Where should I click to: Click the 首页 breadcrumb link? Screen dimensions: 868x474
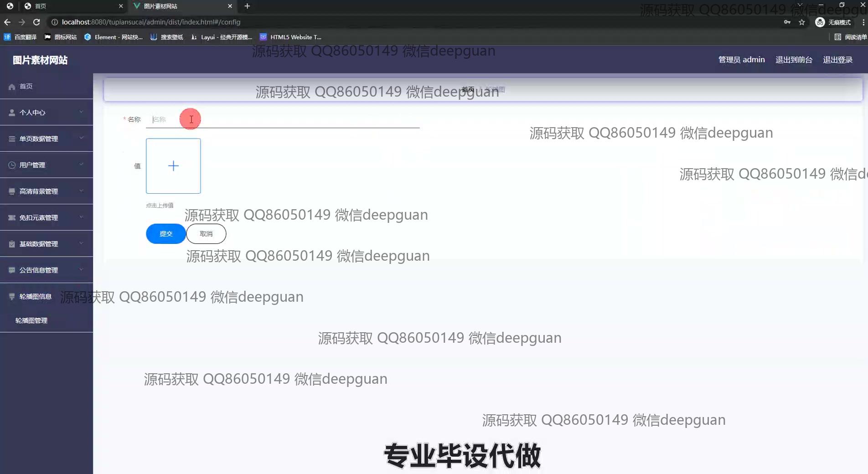click(x=468, y=90)
